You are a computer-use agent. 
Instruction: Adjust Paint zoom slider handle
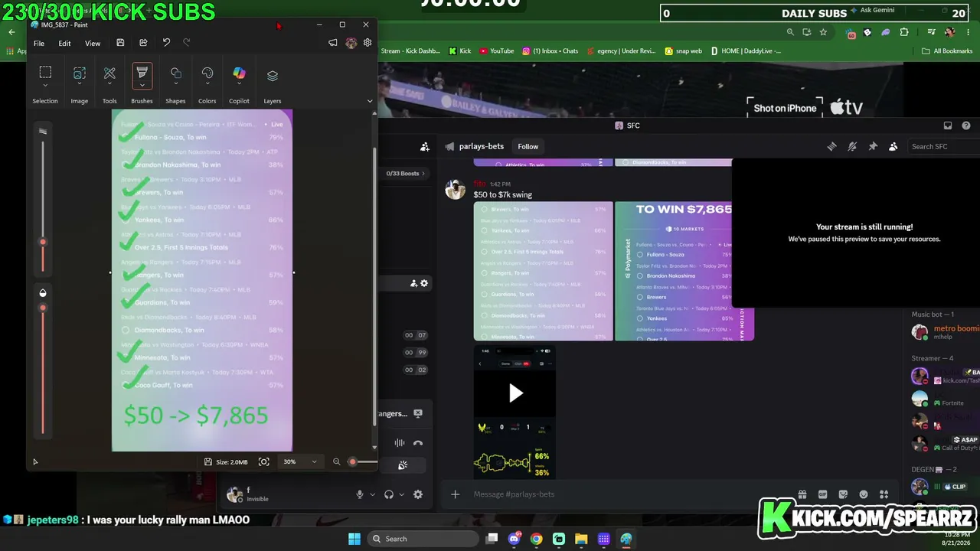352,461
